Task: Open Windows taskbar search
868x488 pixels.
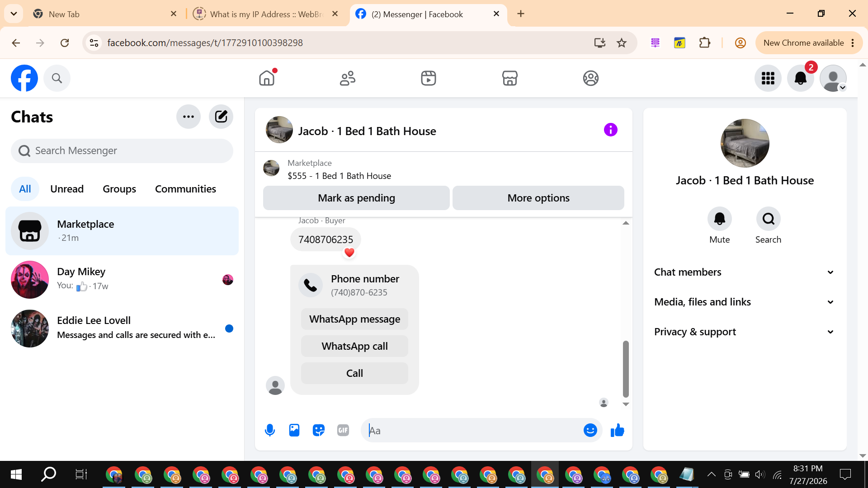Action: pos(48,474)
